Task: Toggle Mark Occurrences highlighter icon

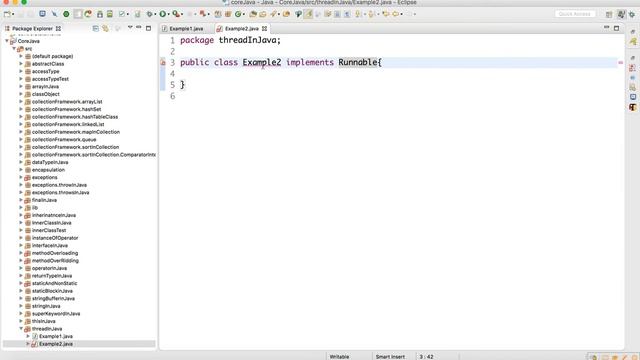Action: [308, 14]
